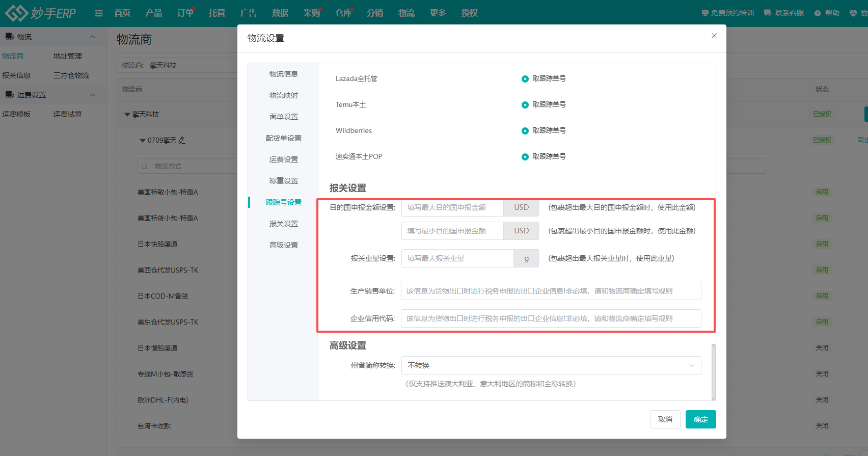Collapse the 物流 sidebar section
Screen dimensions: 868x456
[92, 37]
